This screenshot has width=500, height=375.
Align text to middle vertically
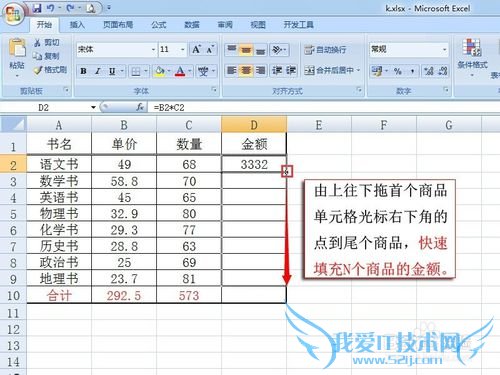point(246,50)
